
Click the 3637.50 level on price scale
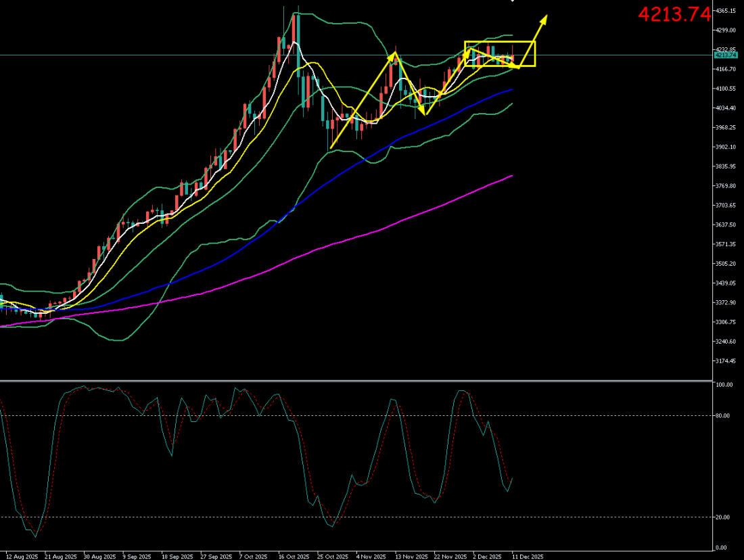(727, 225)
